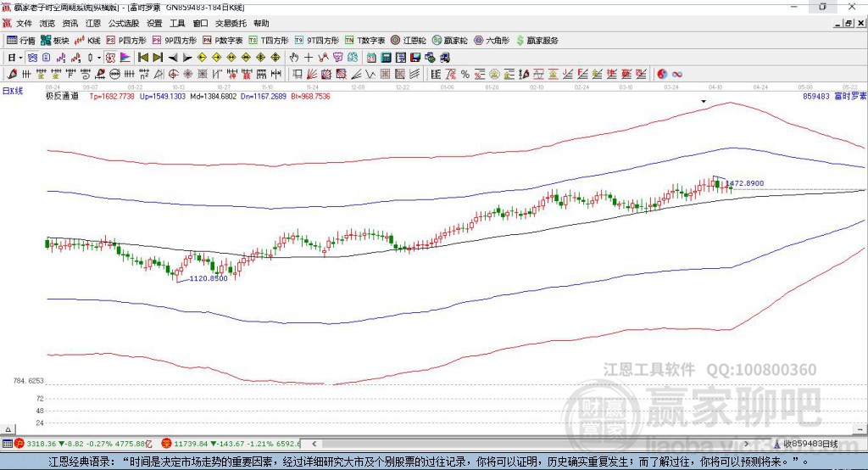
Task: Select the red pencil drawing tool
Action: 12,75
